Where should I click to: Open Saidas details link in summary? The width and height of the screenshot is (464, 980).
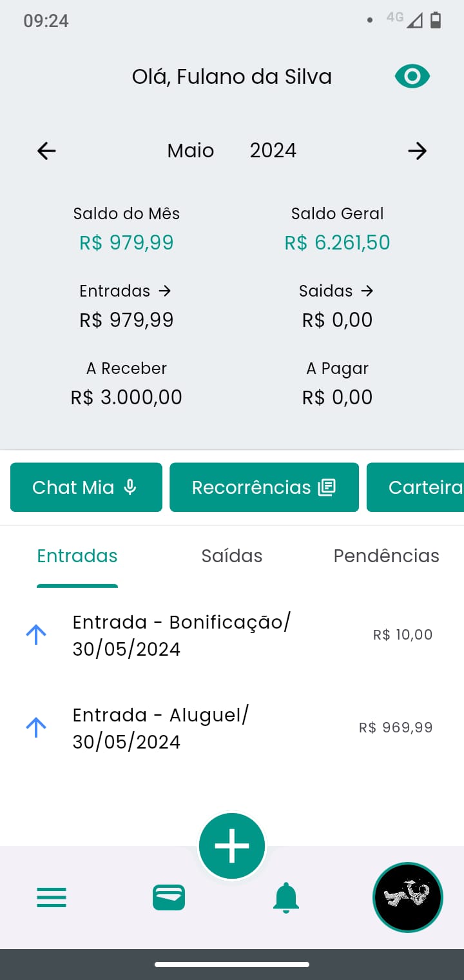point(336,291)
